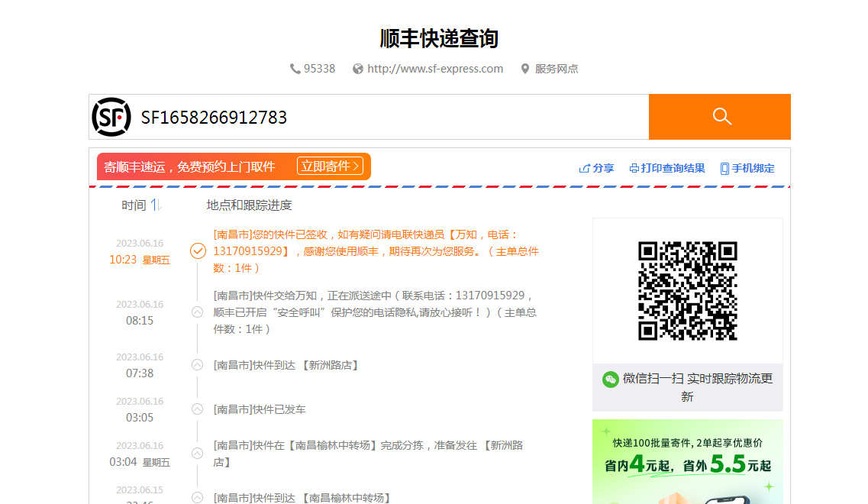Screen dimensions: 868x504
Task: Click the timeline circle for 03:04 entry
Action: tap(197, 453)
